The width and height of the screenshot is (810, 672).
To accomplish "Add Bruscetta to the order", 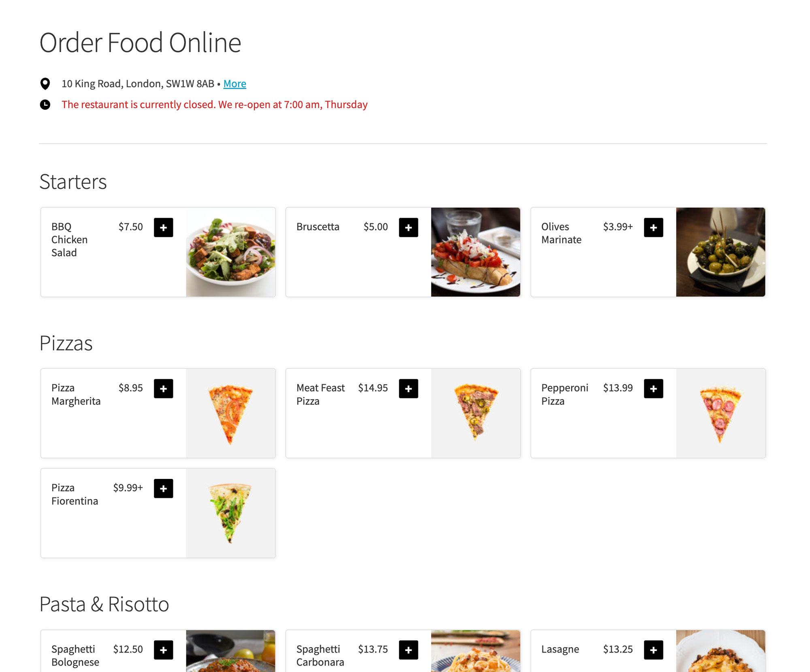I will tap(409, 227).
